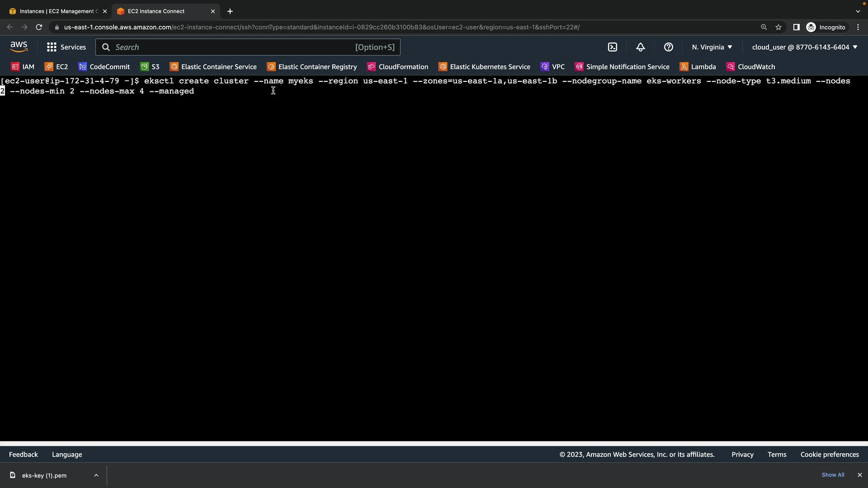Screen dimensions: 868x488
Task: Go to IAM service shortcut
Action: point(23,67)
